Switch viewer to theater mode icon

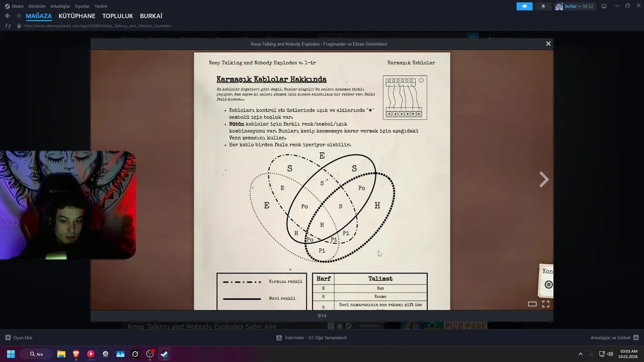pos(532,304)
